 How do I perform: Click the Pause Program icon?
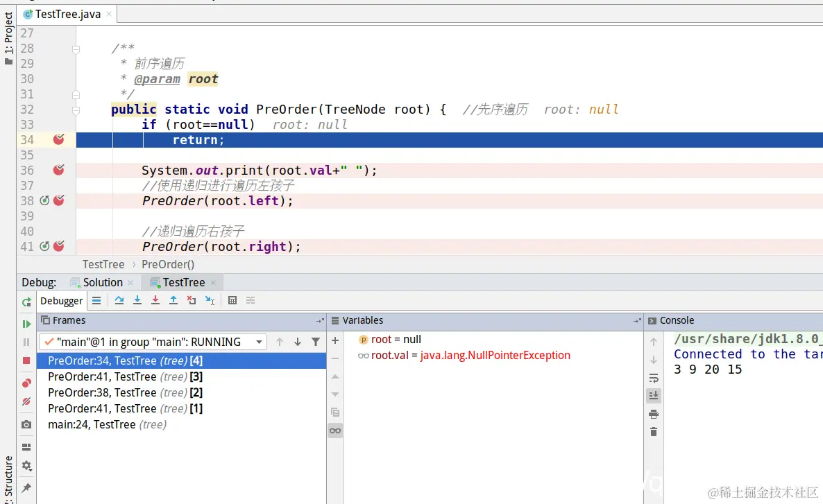[x=26, y=342]
